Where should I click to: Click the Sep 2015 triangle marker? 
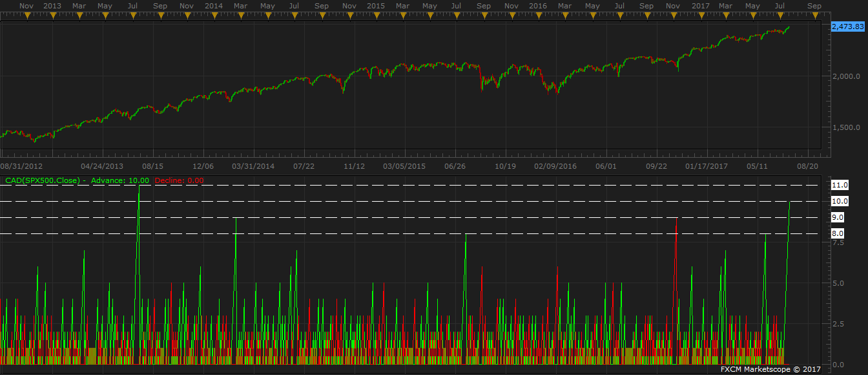point(484,16)
